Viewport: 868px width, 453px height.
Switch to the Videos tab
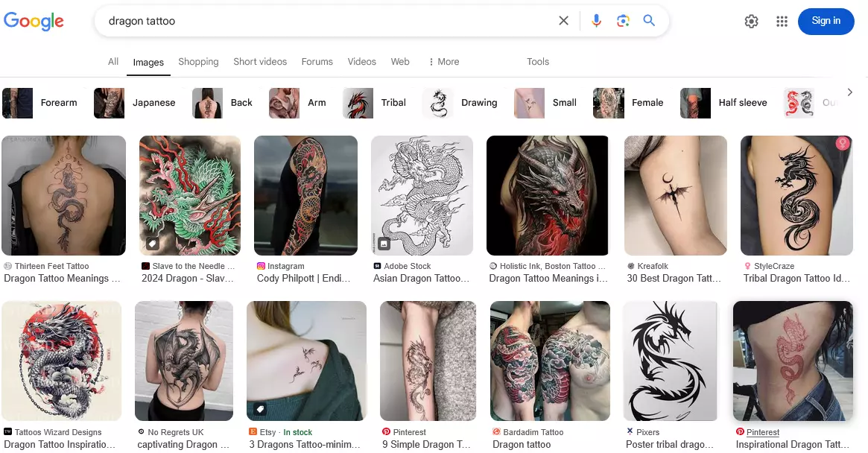(x=361, y=62)
